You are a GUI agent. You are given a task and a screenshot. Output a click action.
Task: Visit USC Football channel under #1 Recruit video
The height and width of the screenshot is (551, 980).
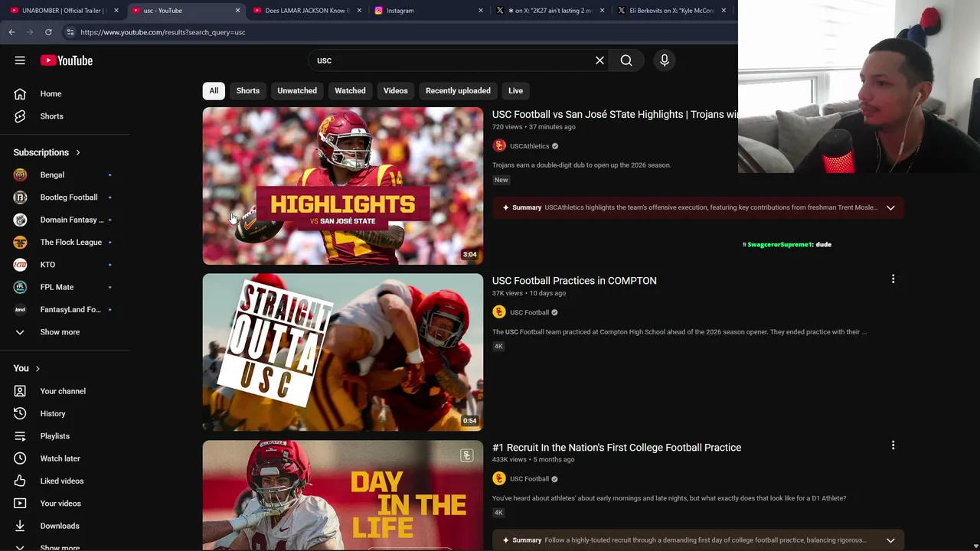pyautogui.click(x=529, y=479)
